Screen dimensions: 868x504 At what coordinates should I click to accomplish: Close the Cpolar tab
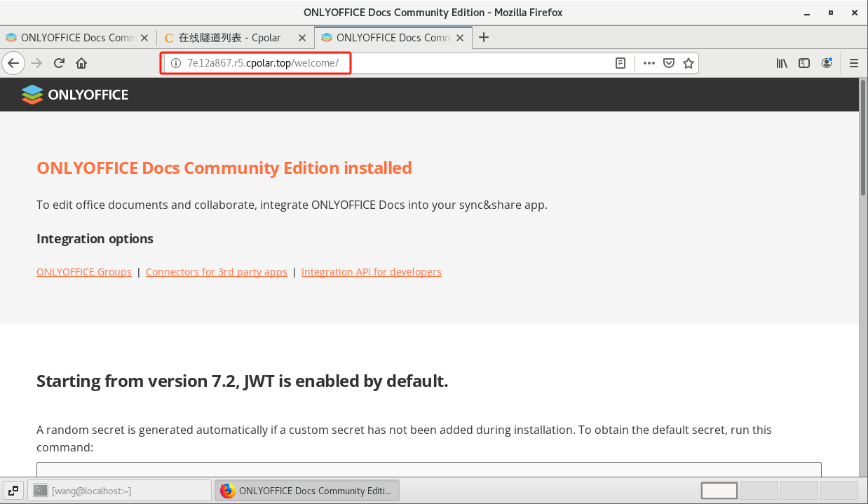302,38
